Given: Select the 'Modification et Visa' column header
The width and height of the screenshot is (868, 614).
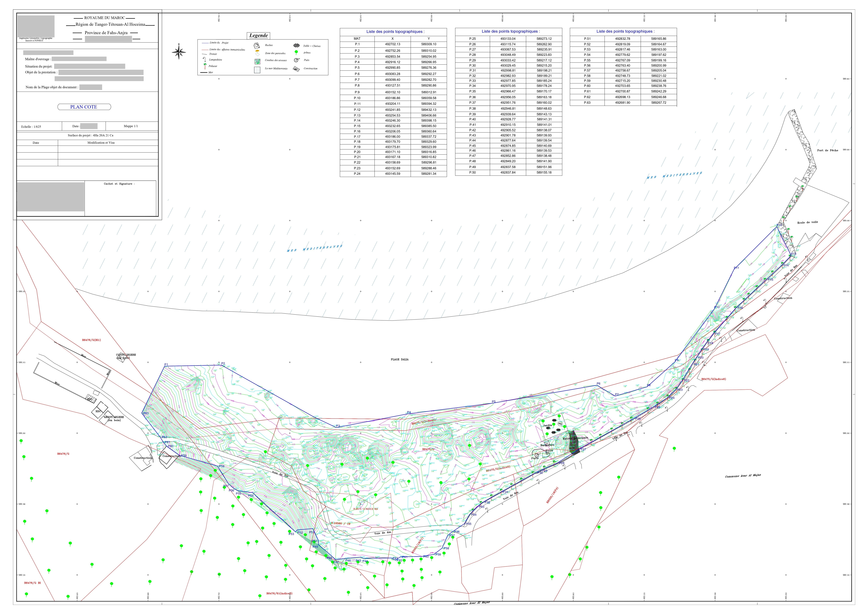Looking at the screenshot, I should [x=101, y=143].
